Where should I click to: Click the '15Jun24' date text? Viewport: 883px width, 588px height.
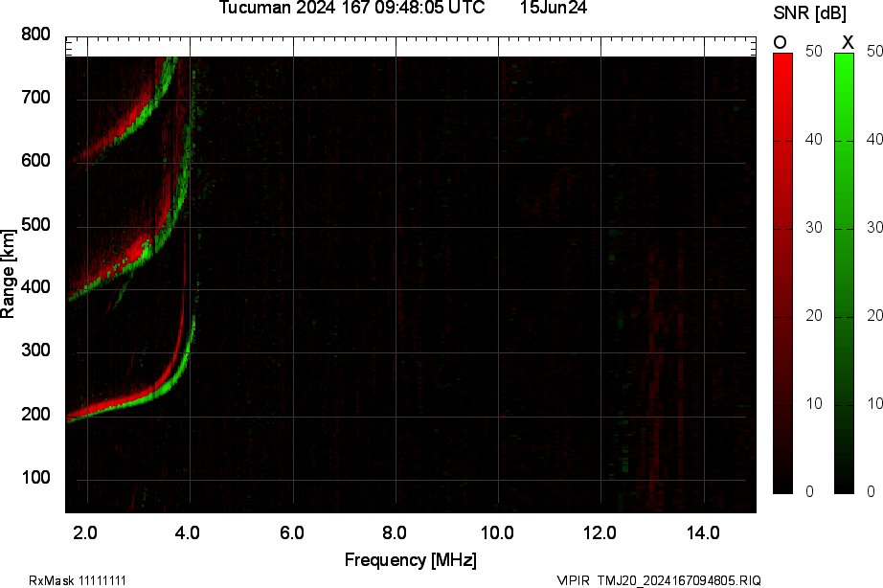[554, 9]
